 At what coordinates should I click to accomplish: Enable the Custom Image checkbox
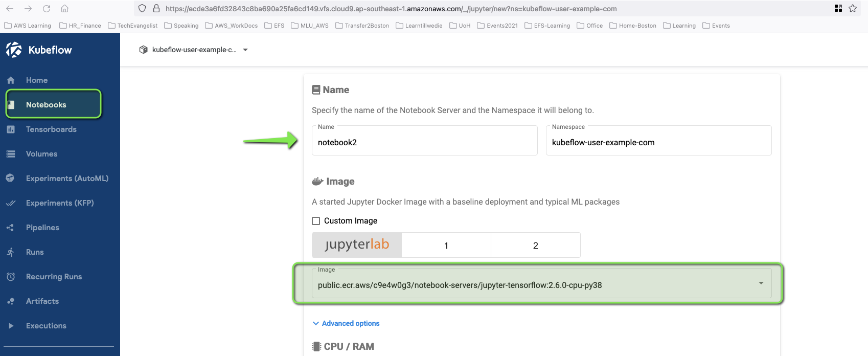pyautogui.click(x=316, y=221)
